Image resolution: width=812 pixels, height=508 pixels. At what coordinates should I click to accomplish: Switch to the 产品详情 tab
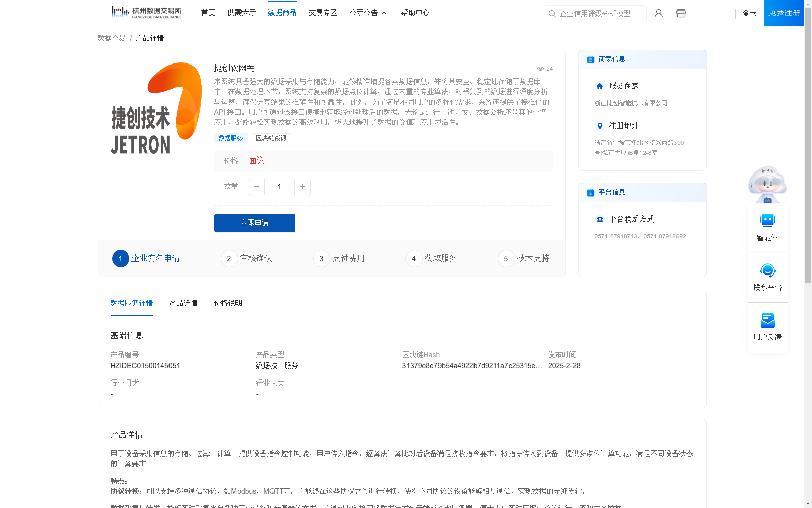(x=183, y=303)
